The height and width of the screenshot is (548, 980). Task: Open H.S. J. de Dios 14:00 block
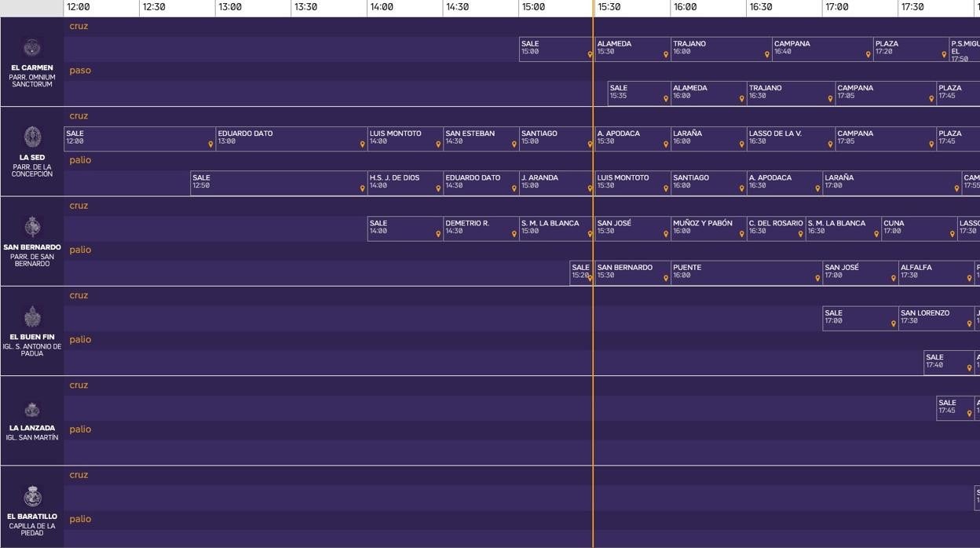tap(404, 182)
